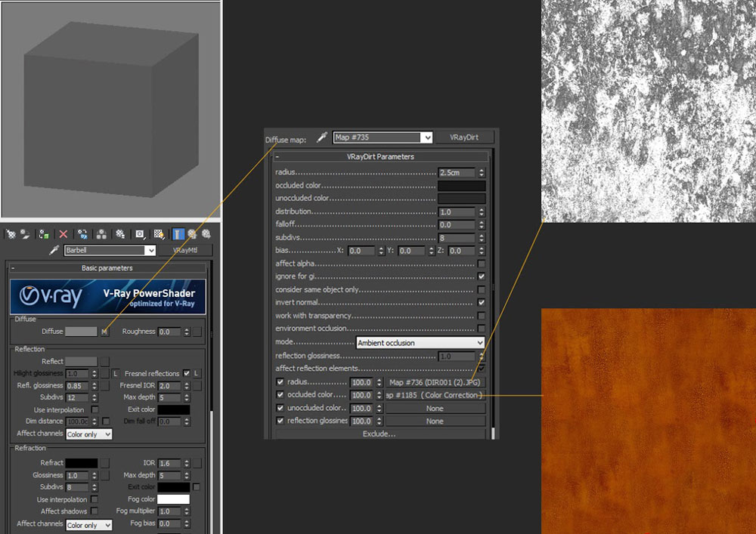756x534 pixels.
Task: Disable the ignore for gi checkbox
Action: coord(481,277)
